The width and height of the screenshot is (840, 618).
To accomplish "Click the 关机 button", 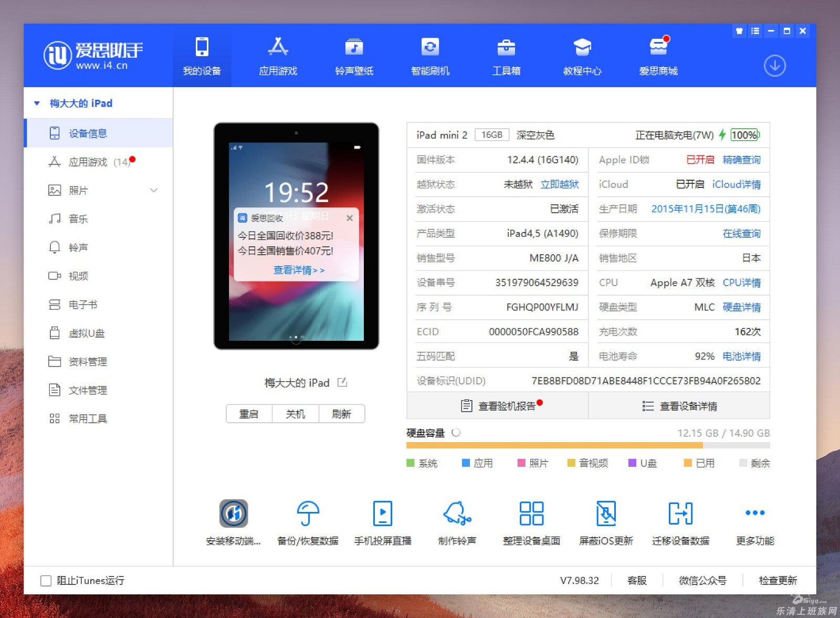I will pyautogui.click(x=295, y=414).
